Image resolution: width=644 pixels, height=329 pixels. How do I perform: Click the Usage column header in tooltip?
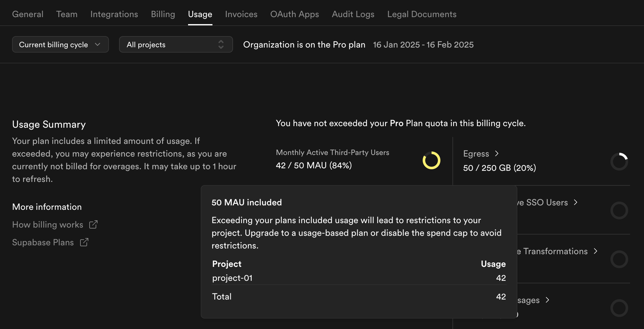[x=493, y=264]
